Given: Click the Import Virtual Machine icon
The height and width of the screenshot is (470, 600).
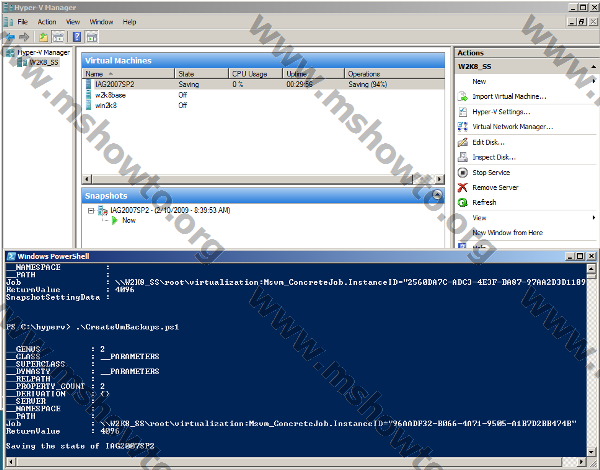Looking at the screenshot, I should (x=463, y=96).
